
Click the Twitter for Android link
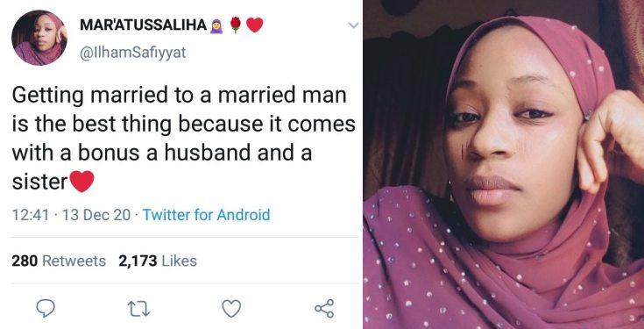(x=206, y=215)
